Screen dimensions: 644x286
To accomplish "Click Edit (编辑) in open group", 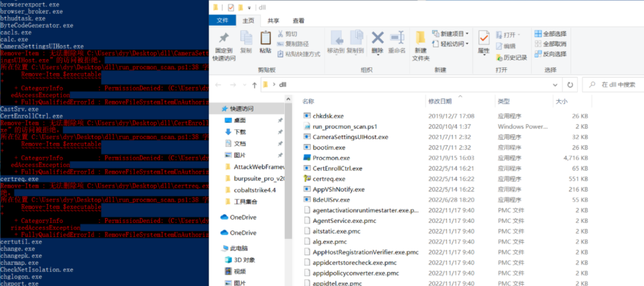I will tap(505, 46).
